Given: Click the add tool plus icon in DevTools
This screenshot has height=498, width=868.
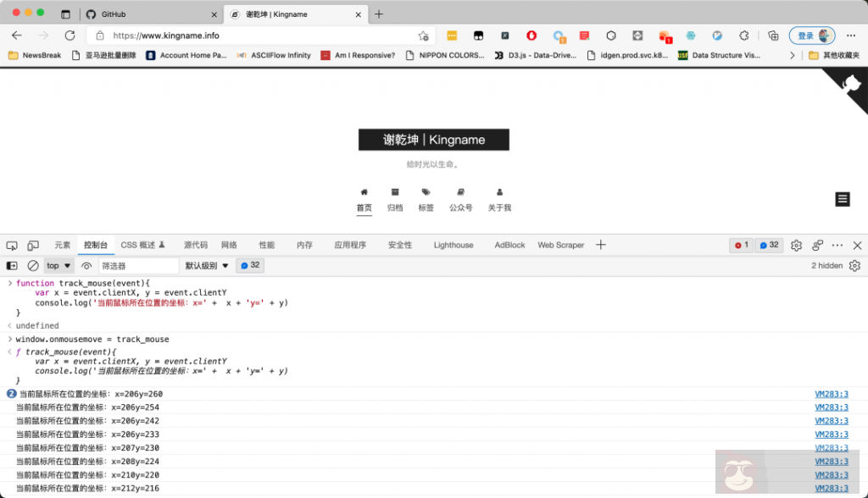Looking at the screenshot, I should [601, 246].
